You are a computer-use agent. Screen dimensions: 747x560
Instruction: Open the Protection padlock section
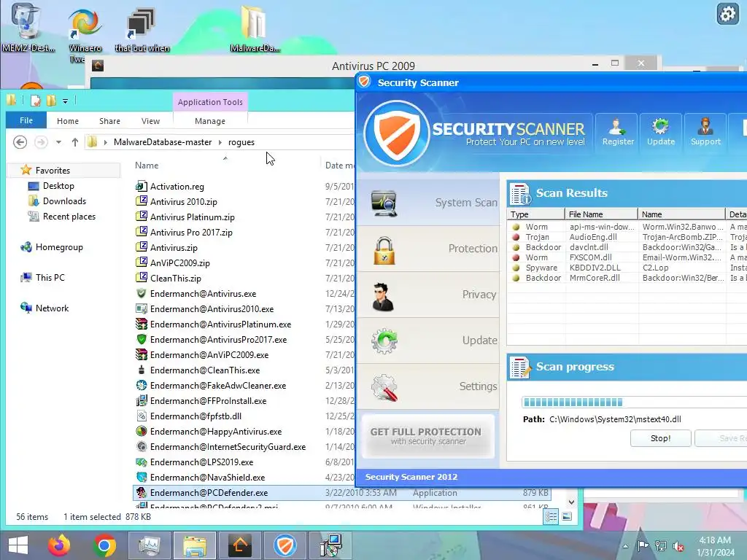[x=427, y=249]
